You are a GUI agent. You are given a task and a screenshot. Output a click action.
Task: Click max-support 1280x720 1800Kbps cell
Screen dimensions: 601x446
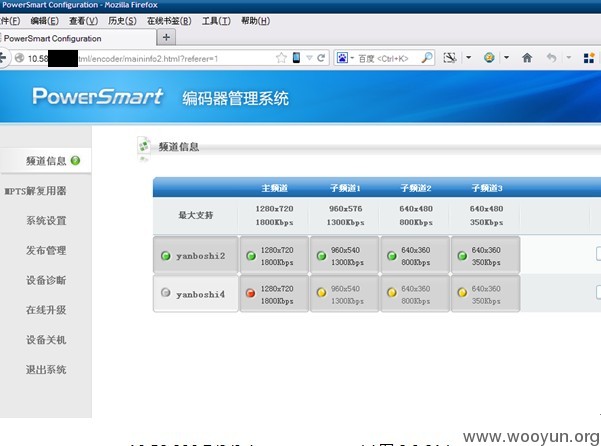274,215
